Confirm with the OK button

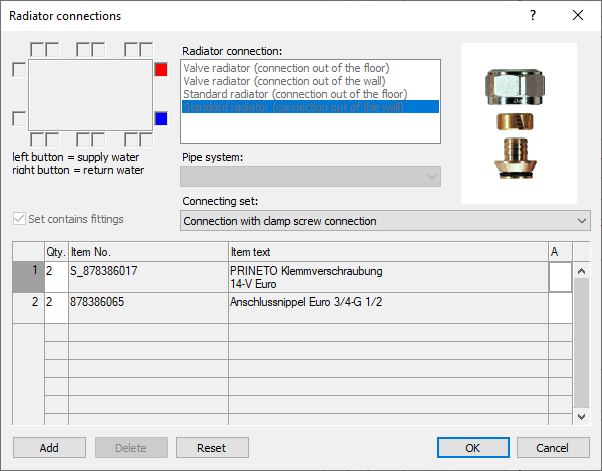pos(473,448)
